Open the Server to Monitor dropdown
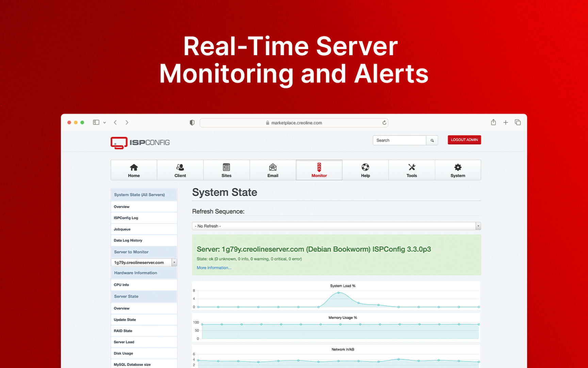The image size is (588, 368). coord(174,262)
